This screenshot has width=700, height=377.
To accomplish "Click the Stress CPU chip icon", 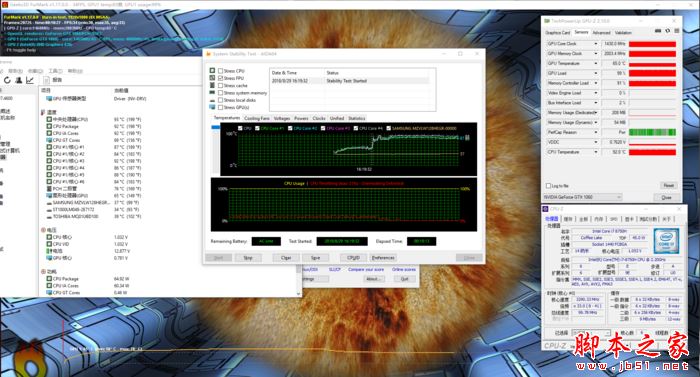I will pos(212,71).
